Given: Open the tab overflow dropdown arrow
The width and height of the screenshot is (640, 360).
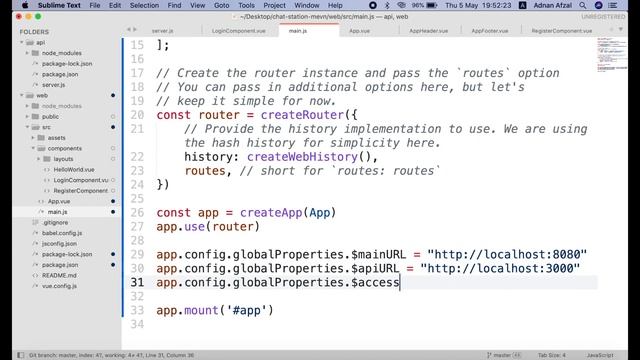Looking at the screenshot, I should (x=620, y=29).
